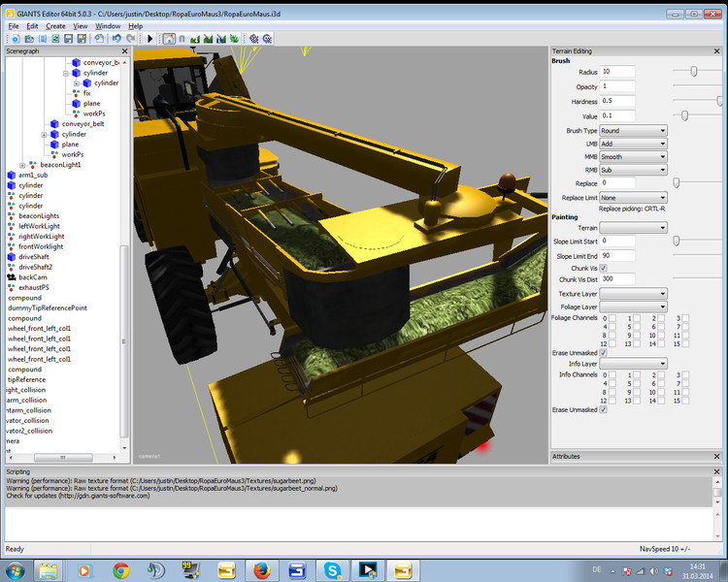The height and width of the screenshot is (582, 728).
Task: Click the Save floppy disk icon
Action: (68, 39)
